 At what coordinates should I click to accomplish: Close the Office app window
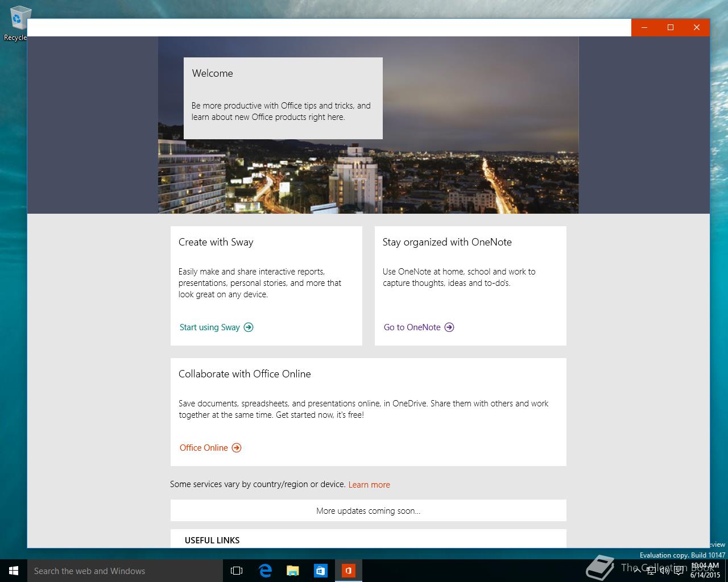click(x=697, y=27)
